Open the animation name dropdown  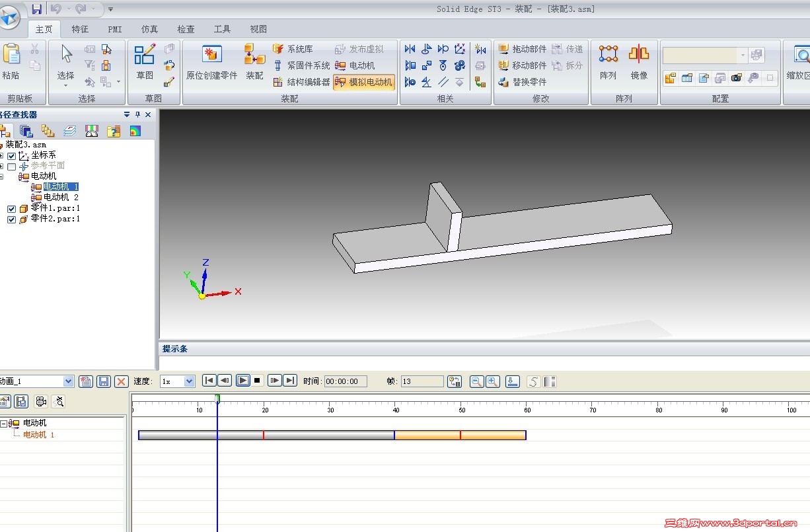click(x=68, y=381)
